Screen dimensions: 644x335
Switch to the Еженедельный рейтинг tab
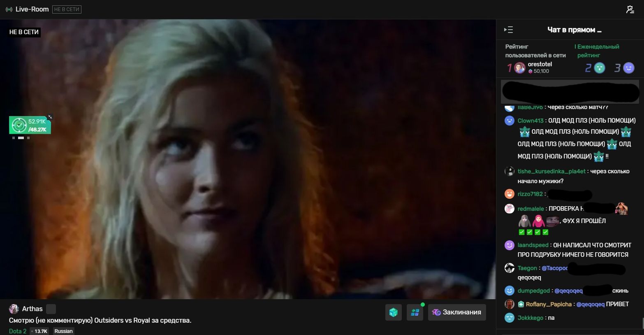click(598, 51)
